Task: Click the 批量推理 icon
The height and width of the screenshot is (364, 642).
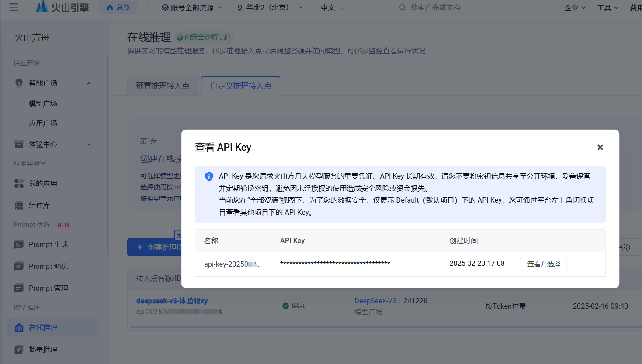Action: (19, 349)
